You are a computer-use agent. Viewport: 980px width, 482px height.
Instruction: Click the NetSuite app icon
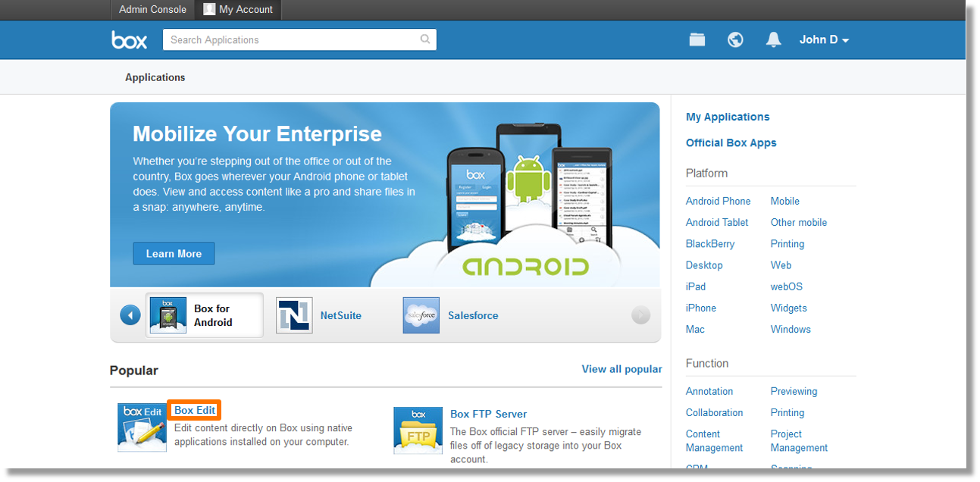[x=294, y=315]
